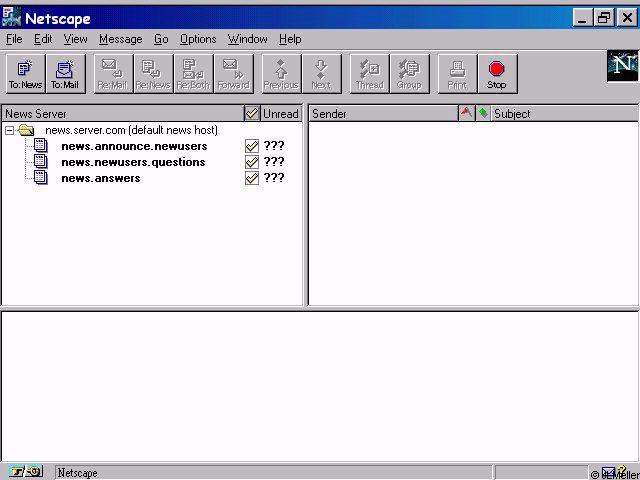Screen dimensions: 640x480
Task: Click the Re:Both reply button
Action: pos(193,74)
